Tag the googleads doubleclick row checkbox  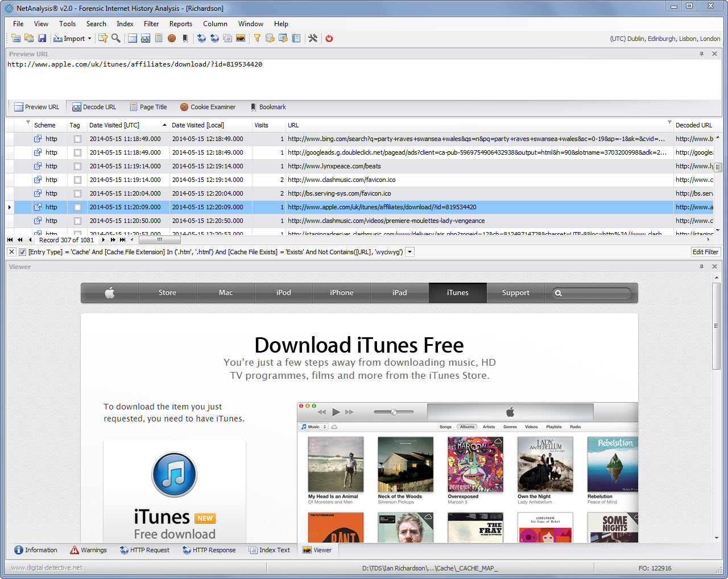click(x=77, y=152)
